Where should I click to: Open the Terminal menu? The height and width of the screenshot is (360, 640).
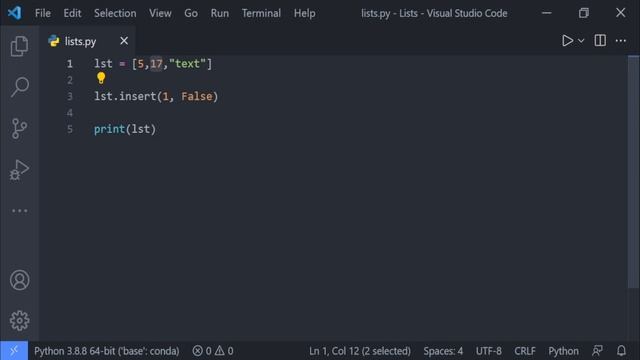point(261,13)
